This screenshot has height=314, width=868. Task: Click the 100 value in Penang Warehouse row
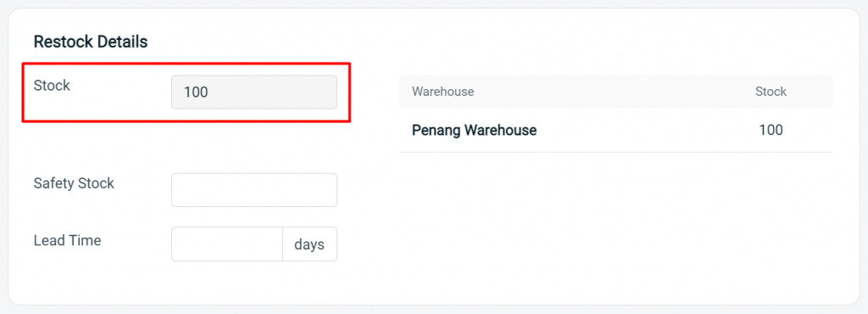[771, 130]
